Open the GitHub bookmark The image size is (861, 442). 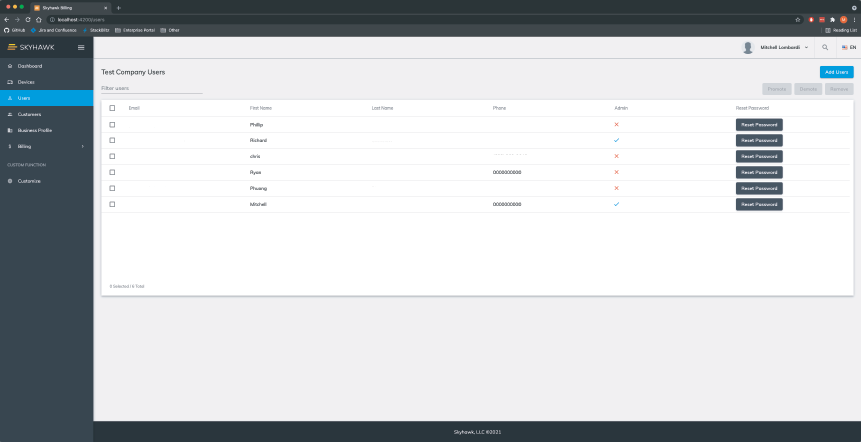pos(15,30)
